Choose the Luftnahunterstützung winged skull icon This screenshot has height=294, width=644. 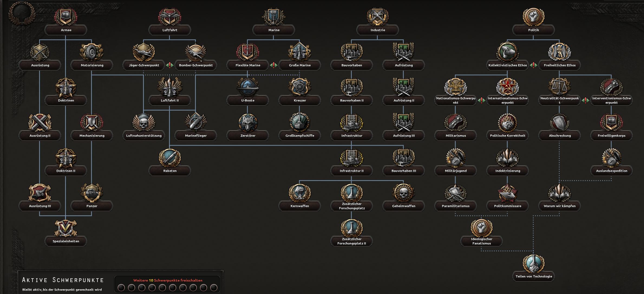[144, 122]
